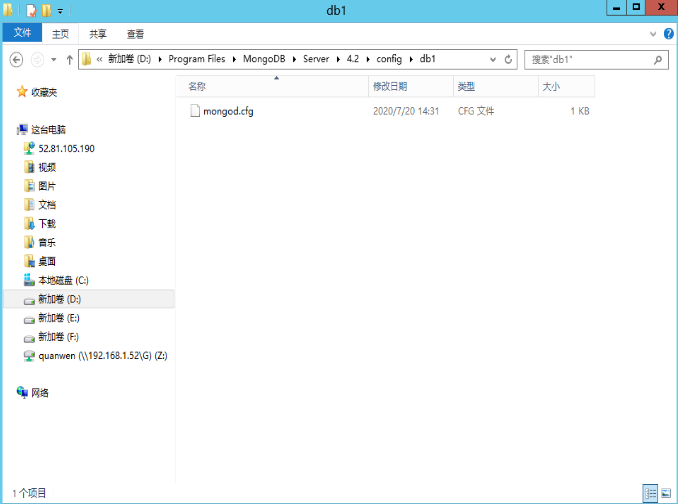The image size is (678, 504).
Task: Show hidden breadcrumb path chevrons
Action: point(99,59)
